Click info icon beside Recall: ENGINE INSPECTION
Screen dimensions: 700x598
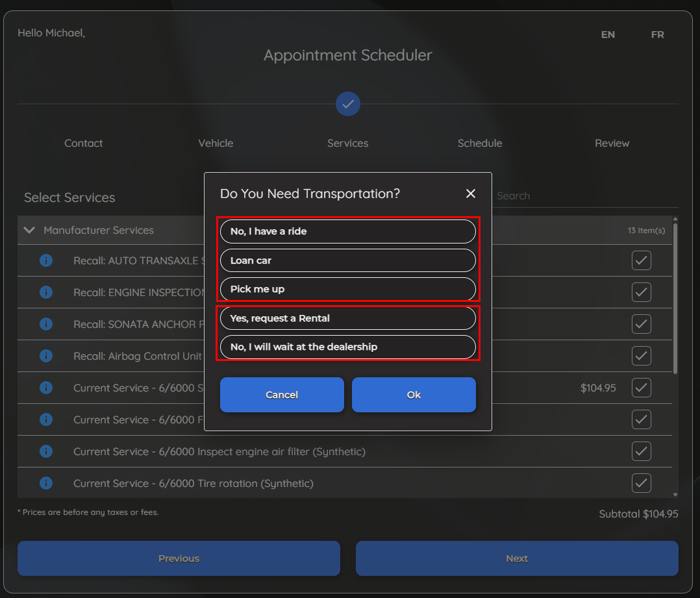tap(46, 292)
